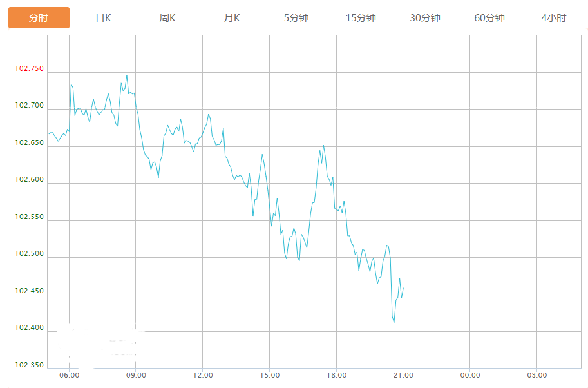Select the 21:00 time axis label
588x388 pixels.
click(x=403, y=375)
